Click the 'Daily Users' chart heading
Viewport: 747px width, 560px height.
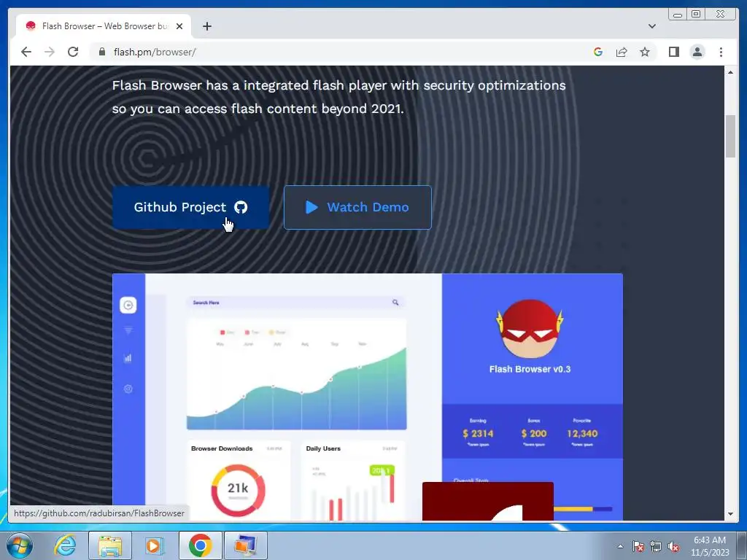click(323, 448)
